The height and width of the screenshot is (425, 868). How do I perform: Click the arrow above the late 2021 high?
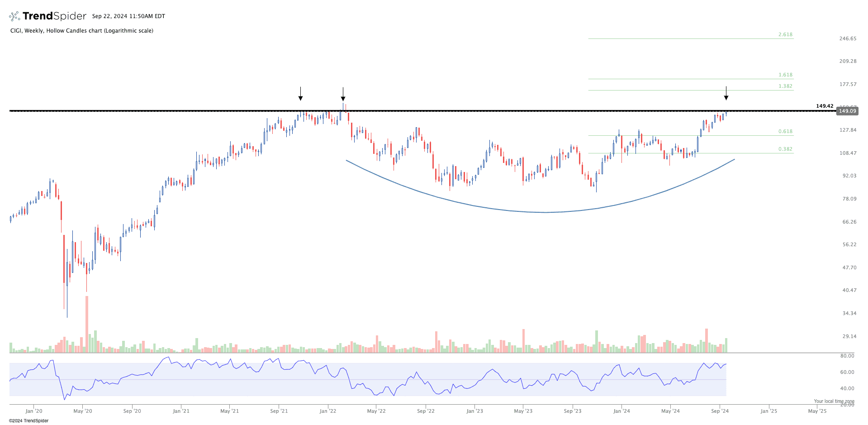[300, 94]
